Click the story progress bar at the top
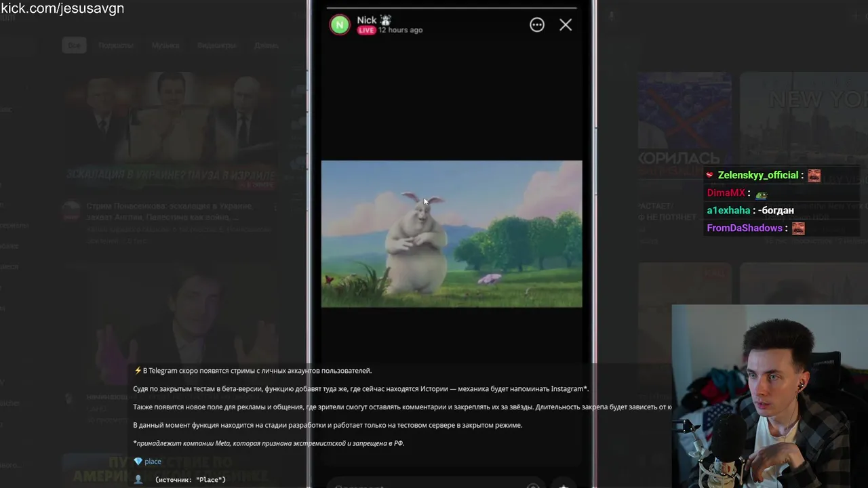 [452, 8]
